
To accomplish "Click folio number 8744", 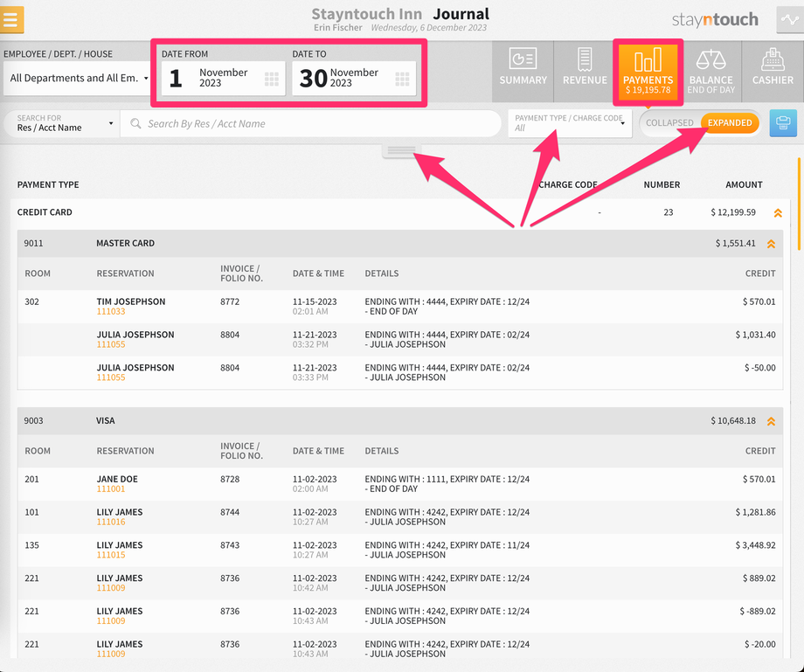I will point(230,511).
